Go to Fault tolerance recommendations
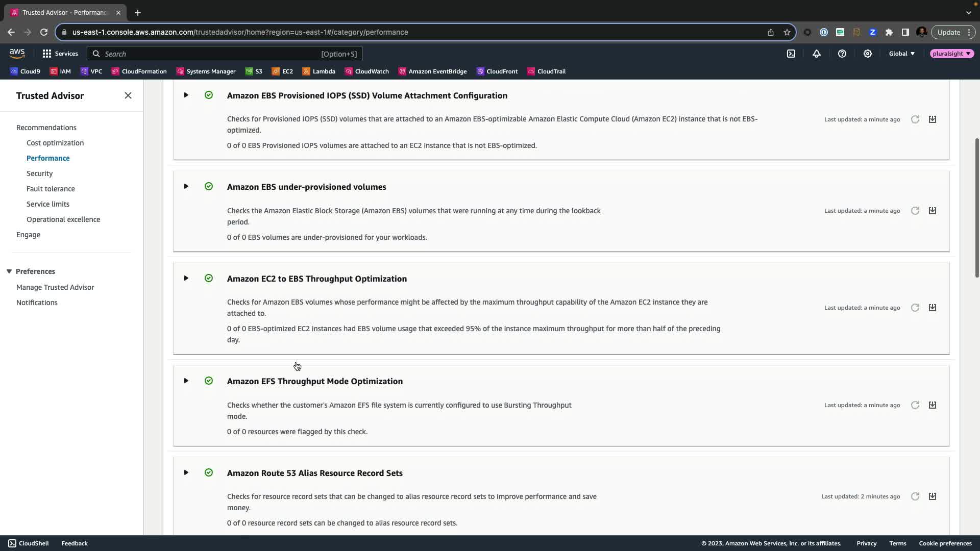980x551 pixels. pos(51,189)
